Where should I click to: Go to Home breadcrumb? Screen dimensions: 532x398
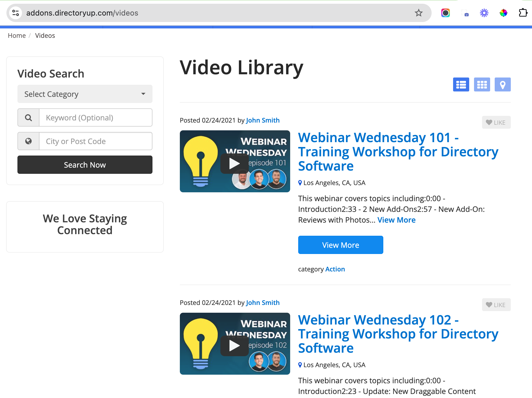[17, 36]
